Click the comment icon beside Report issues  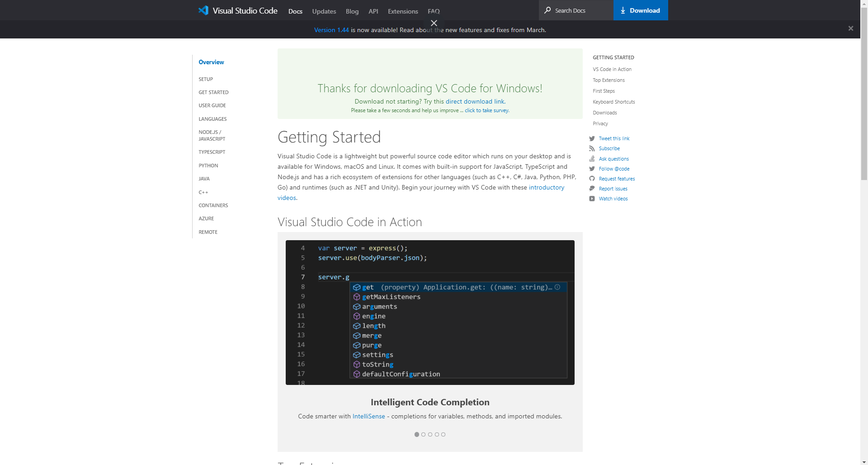[x=592, y=189]
